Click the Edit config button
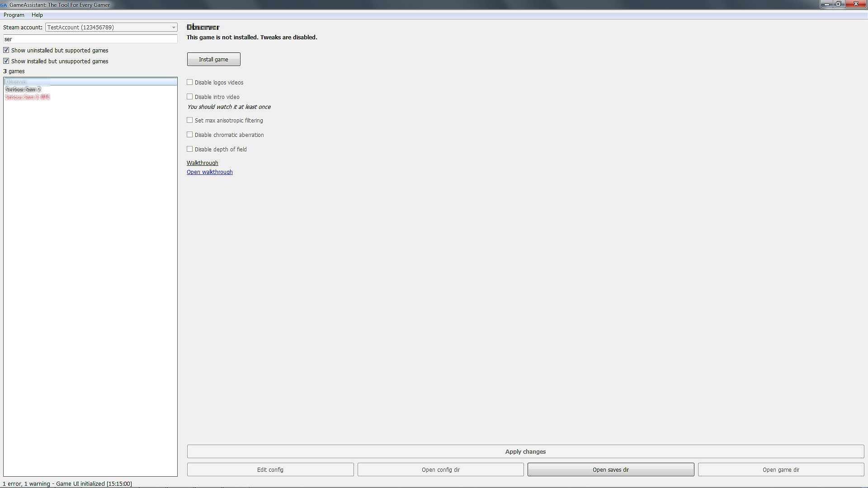This screenshot has width=868, height=488. click(270, 469)
